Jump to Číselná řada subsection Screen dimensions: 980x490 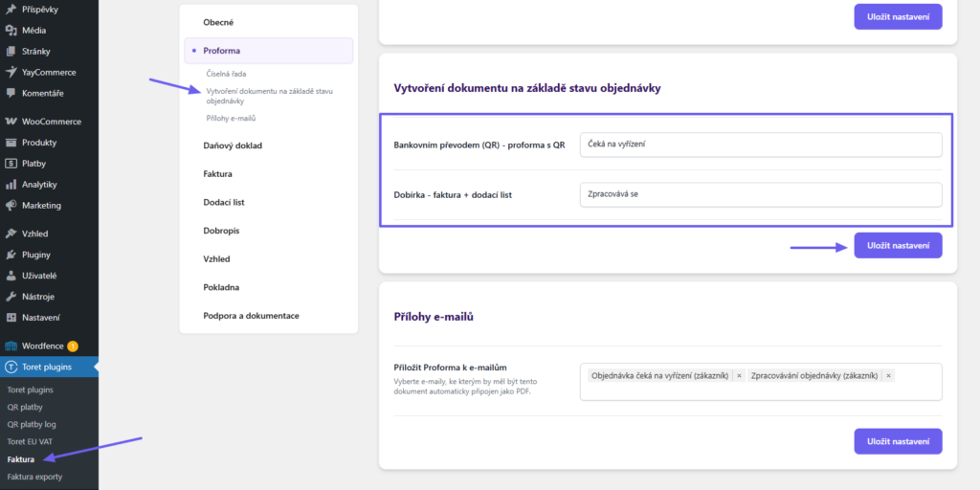pos(226,74)
